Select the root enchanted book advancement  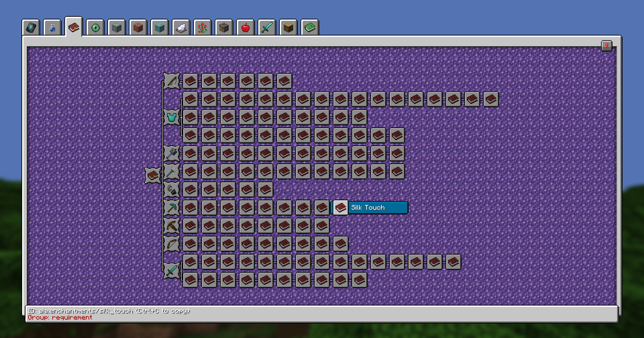153,176
